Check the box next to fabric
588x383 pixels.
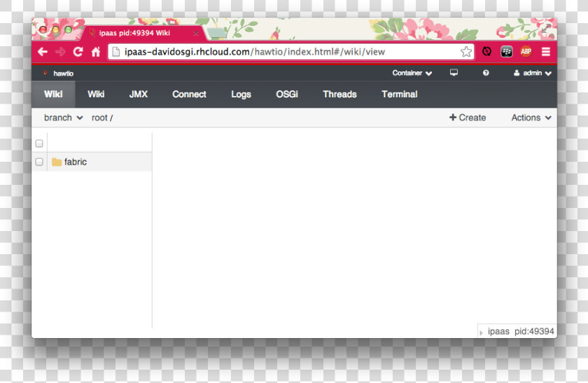39,162
